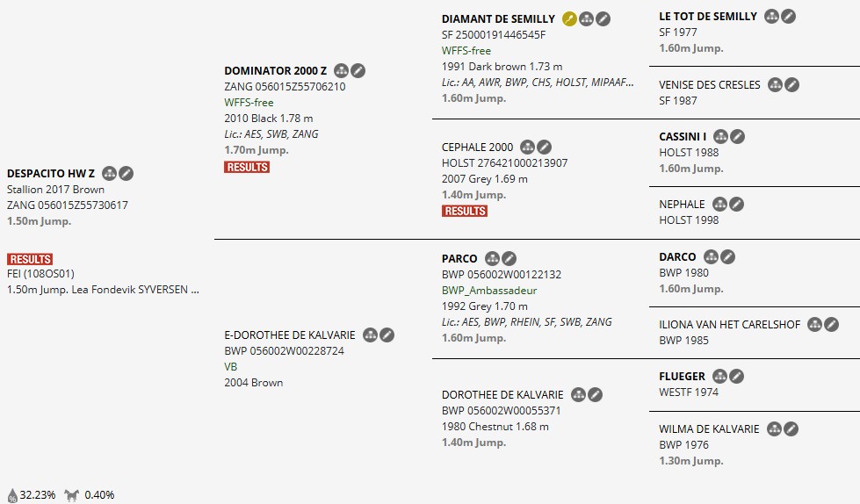This screenshot has width=860, height=504.
Task: Click edit pencil next to Le Tot de Semilly
Action: (x=789, y=16)
